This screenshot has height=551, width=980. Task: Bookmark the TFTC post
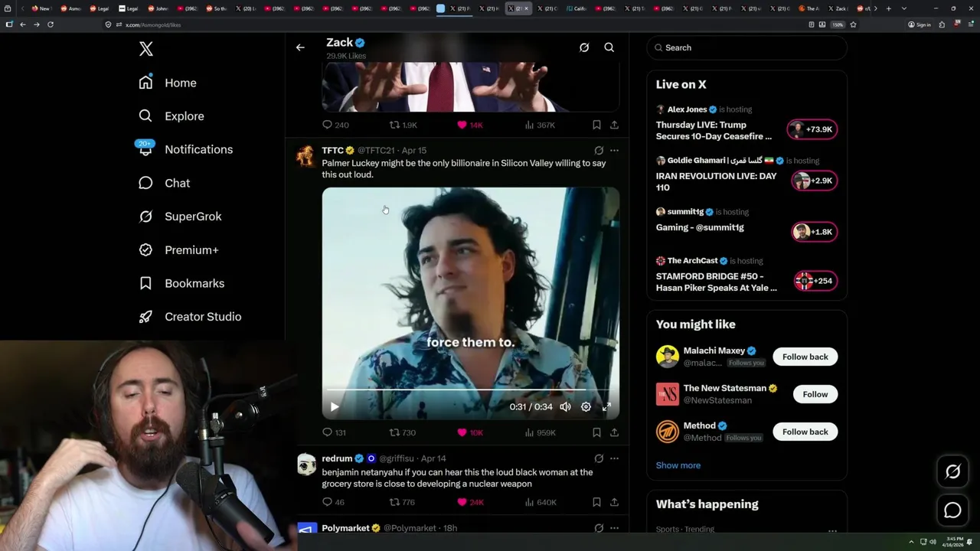click(596, 432)
